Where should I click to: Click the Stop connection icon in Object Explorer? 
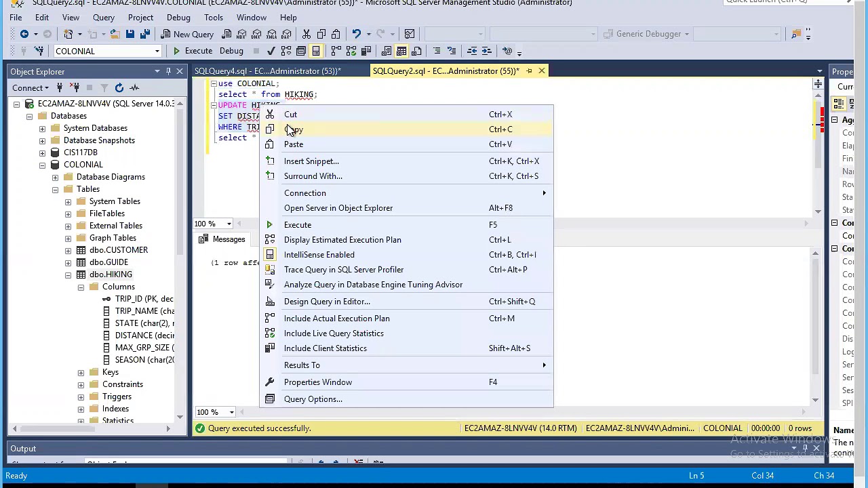click(90, 87)
